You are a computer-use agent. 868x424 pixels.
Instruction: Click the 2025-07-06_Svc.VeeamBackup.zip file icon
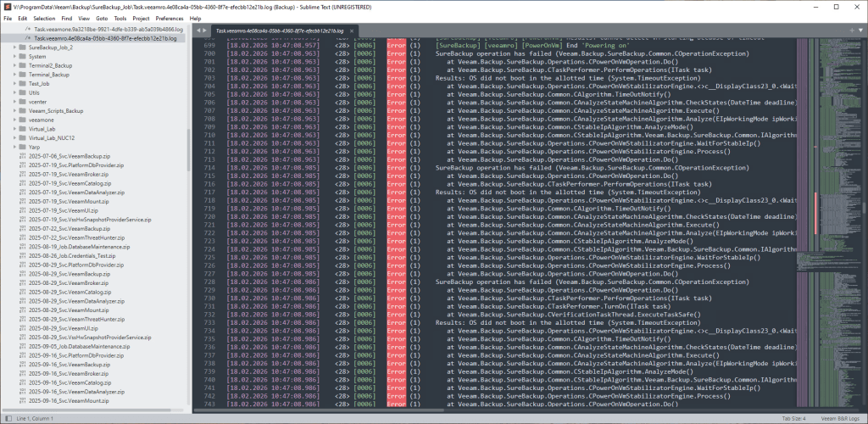pyautogui.click(x=23, y=156)
